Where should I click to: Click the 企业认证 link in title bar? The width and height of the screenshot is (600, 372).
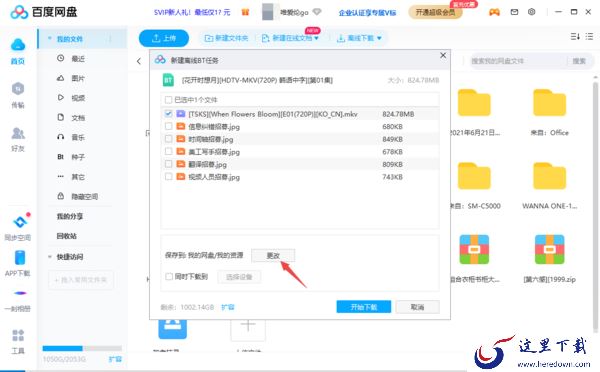(367, 13)
